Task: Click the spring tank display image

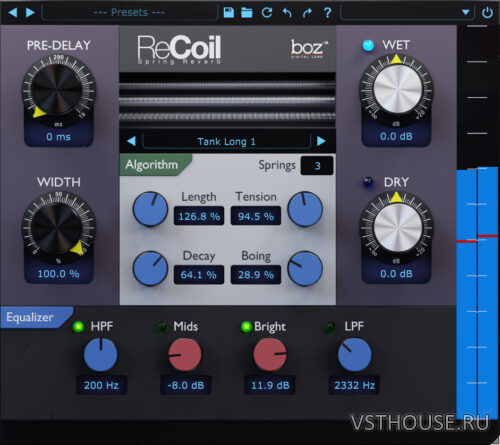Action: pyautogui.click(x=228, y=101)
